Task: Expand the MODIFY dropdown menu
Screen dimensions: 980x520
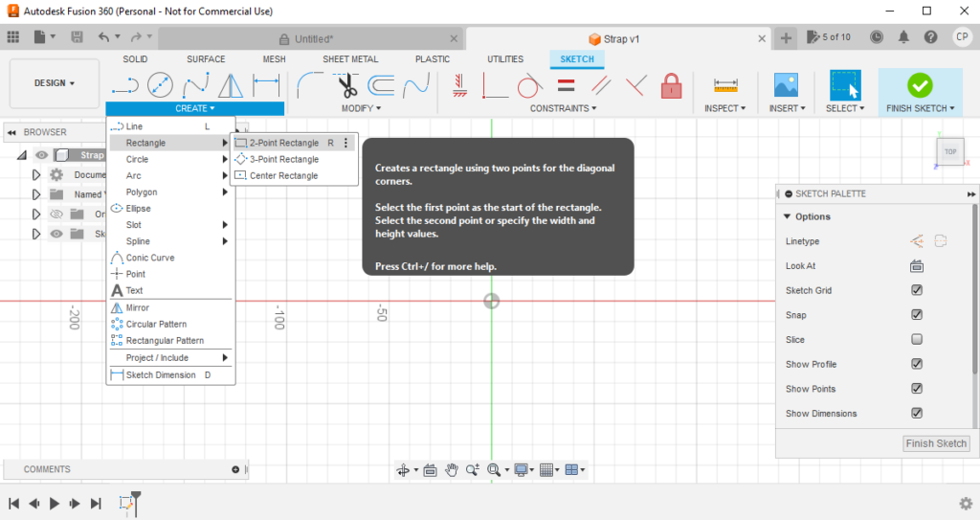Action: (x=361, y=108)
